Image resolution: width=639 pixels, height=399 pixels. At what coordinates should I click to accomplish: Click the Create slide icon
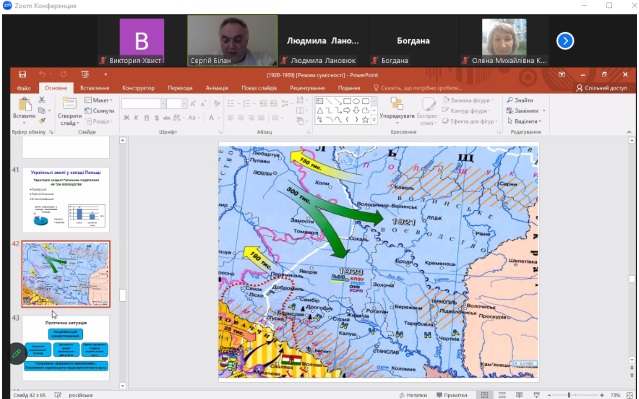[69, 104]
